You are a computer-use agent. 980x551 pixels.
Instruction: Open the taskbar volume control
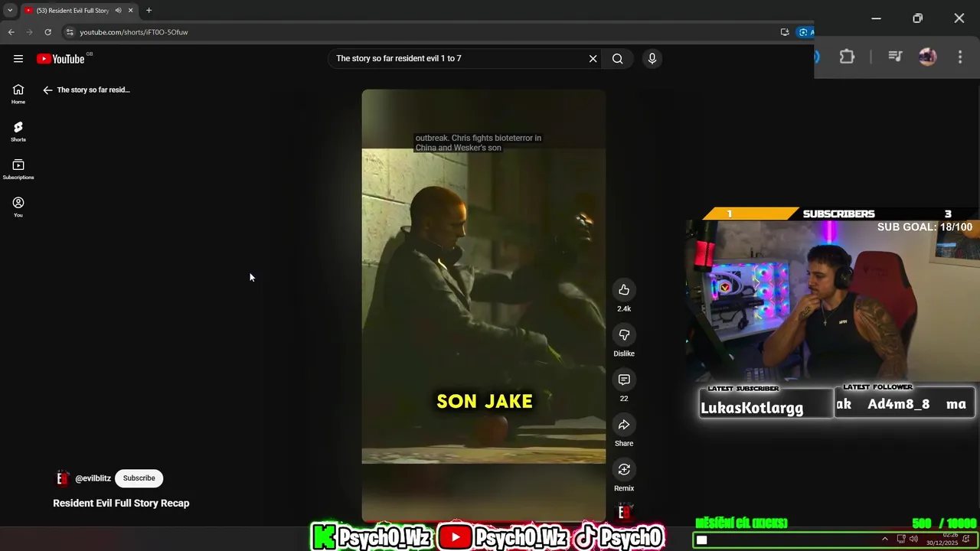click(x=913, y=539)
